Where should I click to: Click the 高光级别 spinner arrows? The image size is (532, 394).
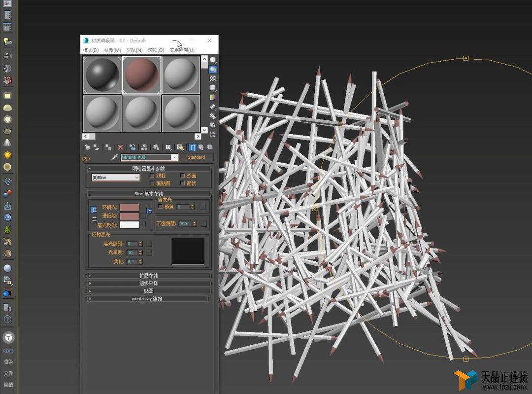pyautogui.click(x=140, y=244)
